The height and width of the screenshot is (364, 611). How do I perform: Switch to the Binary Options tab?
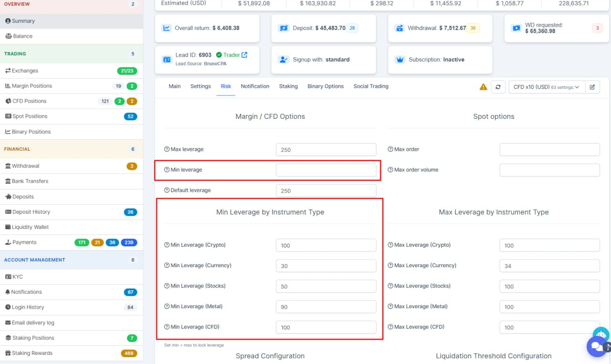click(326, 86)
